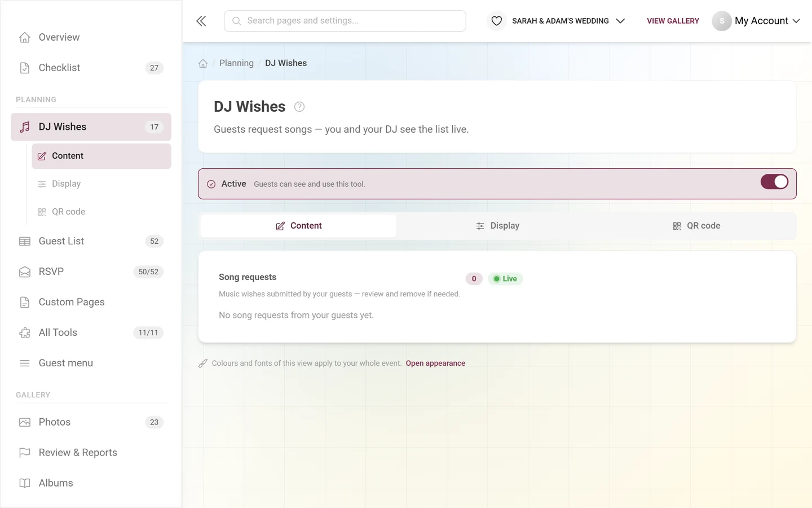Image resolution: width=812 pixels, height=508 pixels.
Task: Click the Albums book icon
Action: click(x=25, y=483)
